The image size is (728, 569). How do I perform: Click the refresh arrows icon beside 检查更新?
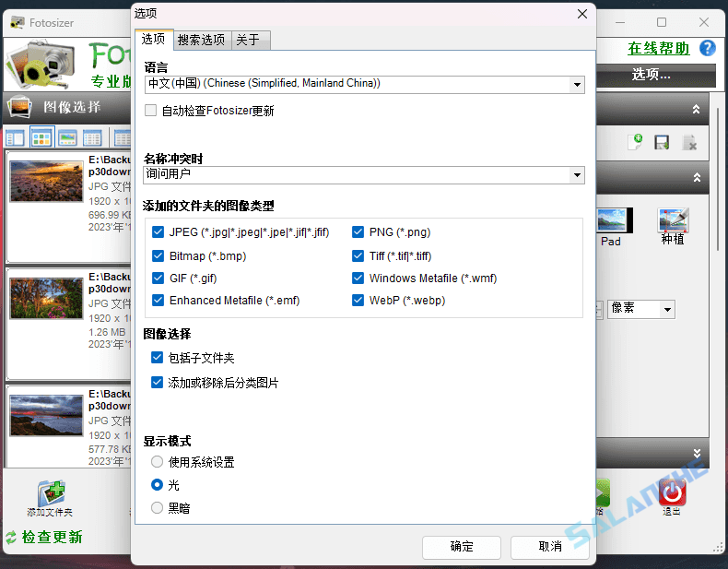11,538
